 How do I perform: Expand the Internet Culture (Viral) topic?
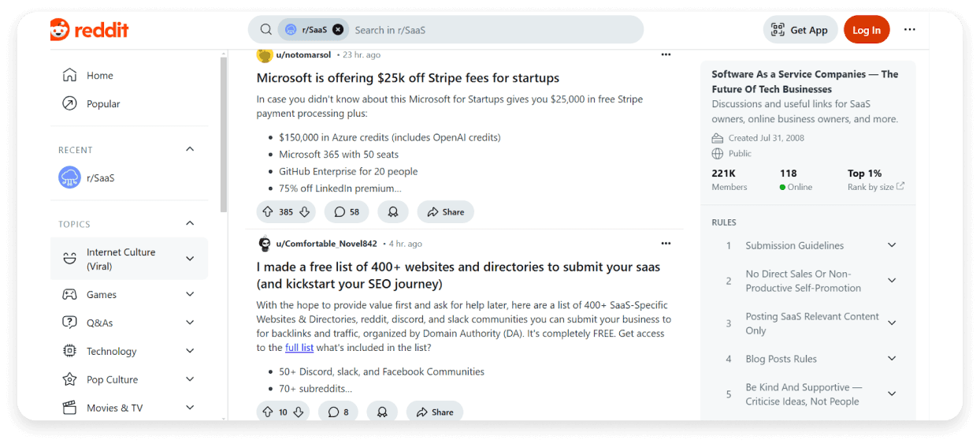(x=190, y=259)
